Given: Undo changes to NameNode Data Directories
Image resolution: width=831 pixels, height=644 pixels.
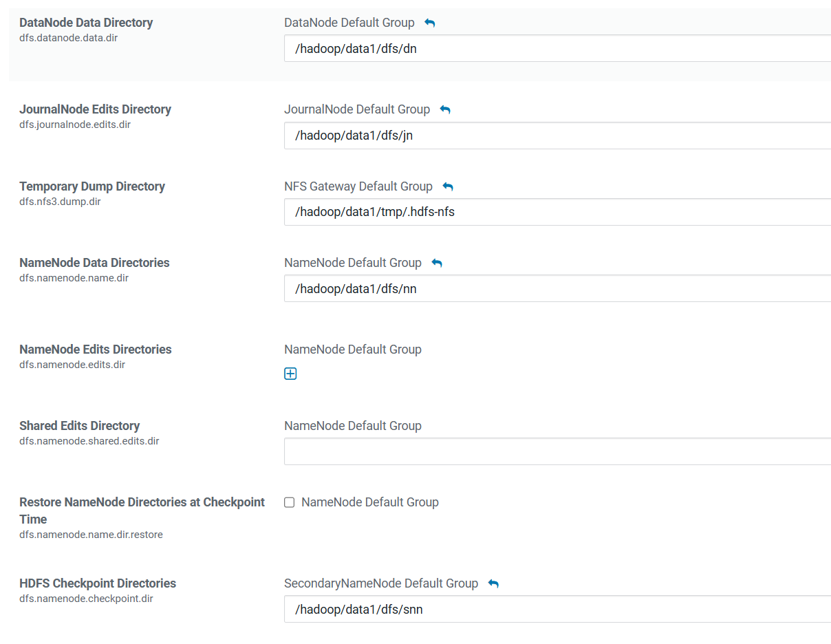Looking at the screenshot, I should point(437,264).
